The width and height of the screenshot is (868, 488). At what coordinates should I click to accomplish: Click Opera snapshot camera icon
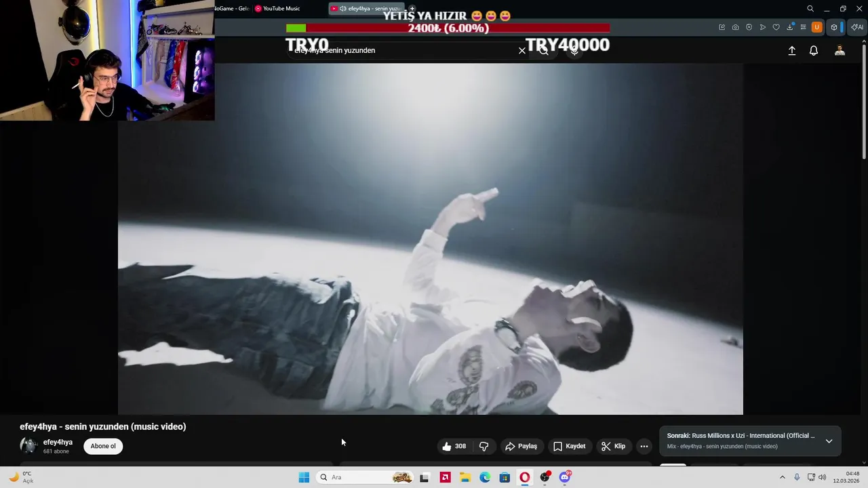(x=736, y=27)
